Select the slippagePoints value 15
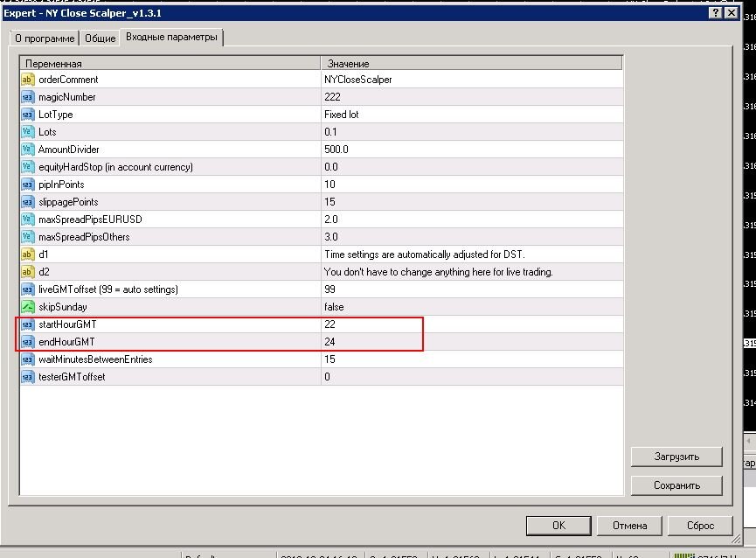The height and width of the screenshot is (558, 756). click(329, 202)
